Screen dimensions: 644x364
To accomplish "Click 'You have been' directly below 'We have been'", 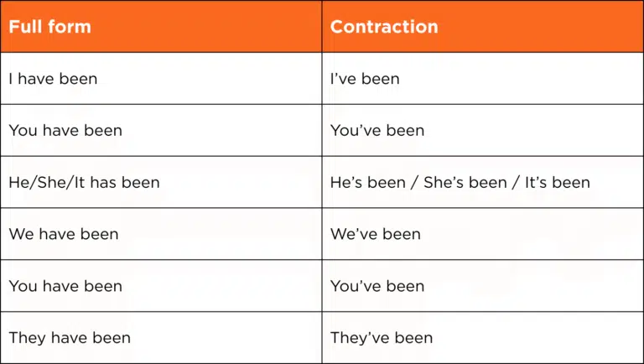I will [65, 286].
